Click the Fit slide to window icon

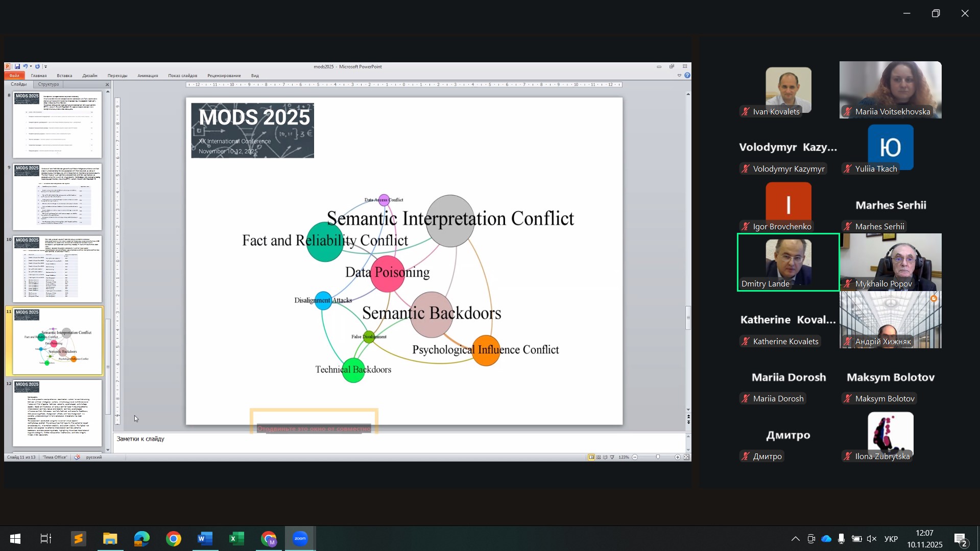point(686,458)
